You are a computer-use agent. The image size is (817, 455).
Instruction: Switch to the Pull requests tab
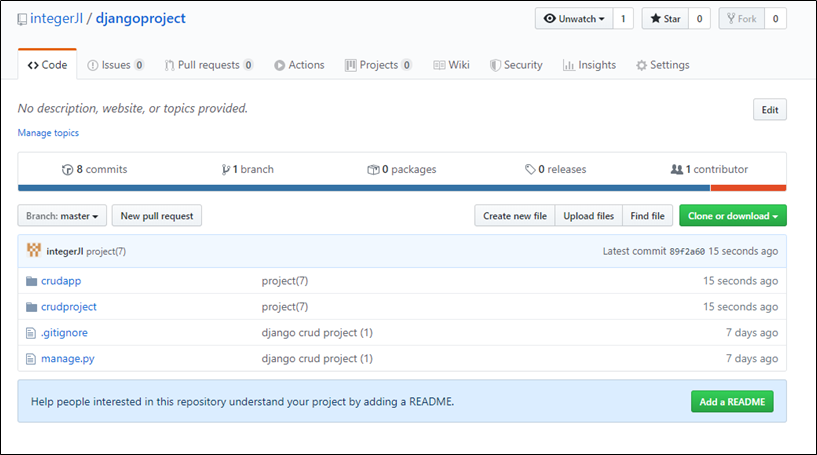[208, 65]
